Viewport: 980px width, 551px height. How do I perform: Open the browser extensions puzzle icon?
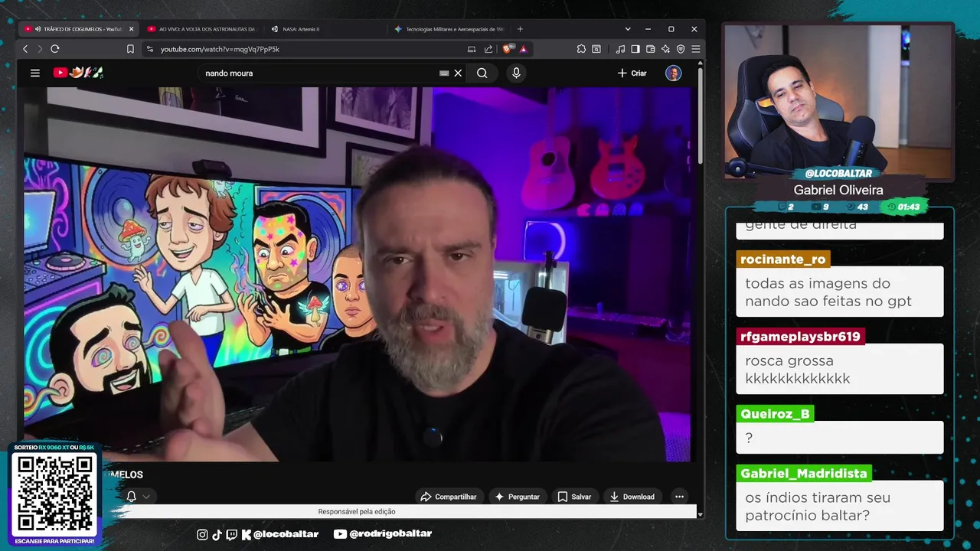(581, 49)
